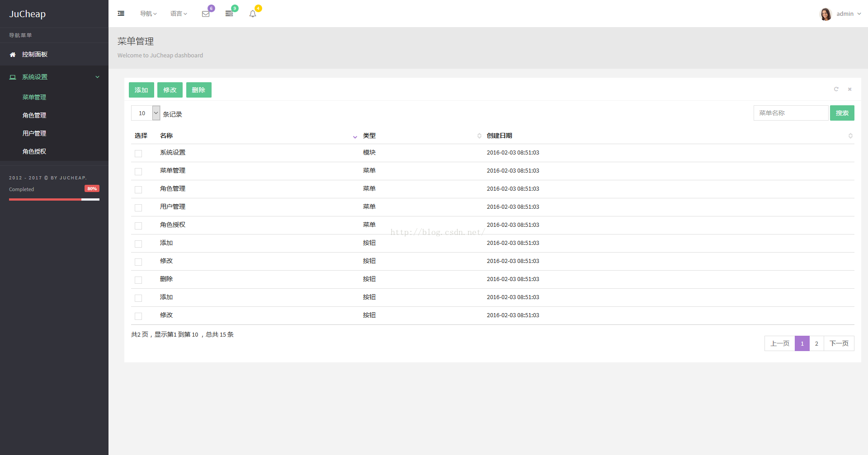Toggle the sidebar hamburger menu icon
This screenshot has height=455, width=868.
click(x=121, y=14)
